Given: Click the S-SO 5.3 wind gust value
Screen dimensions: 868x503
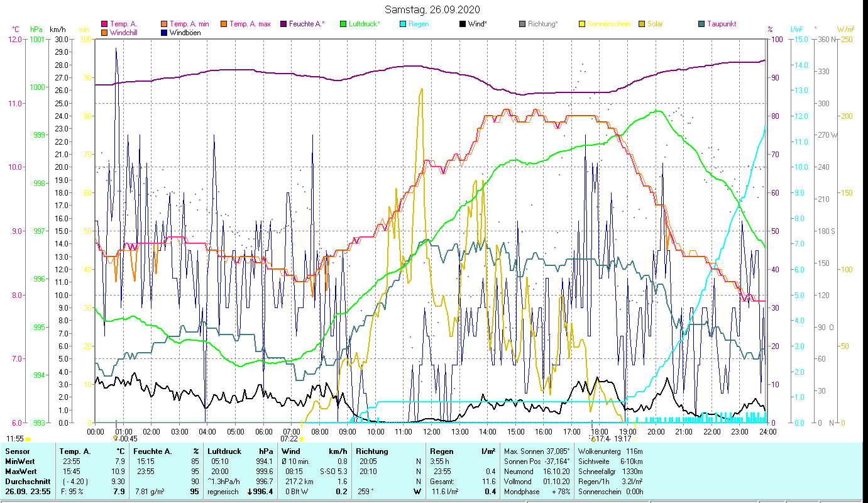Looking at the screenshot, I should coord(334,472).
